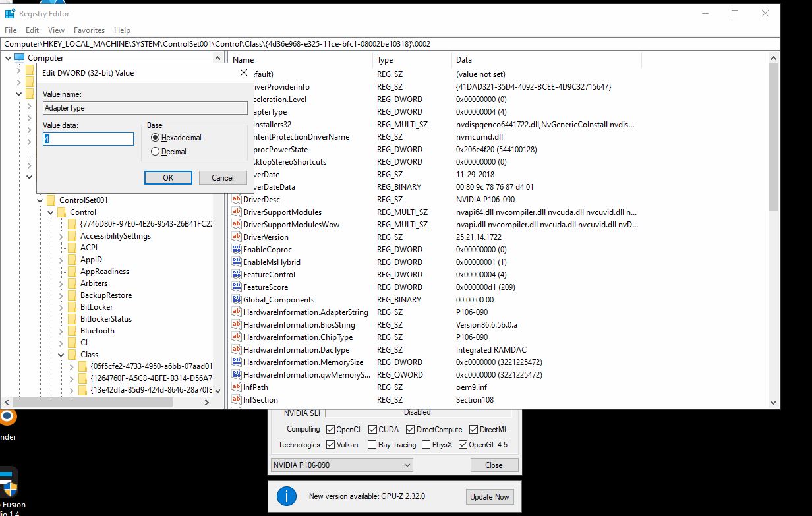The image size is (812, 516).
Task: Click the icon beside HardwareInformation.ChipType
Action: [x=237, y=337]
